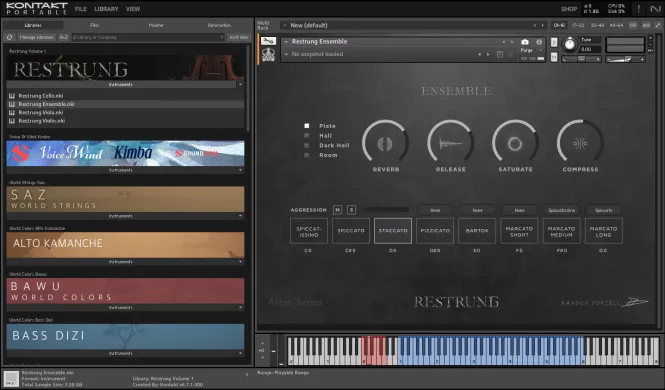Open the snapshot list dropdown

point(286,54)
